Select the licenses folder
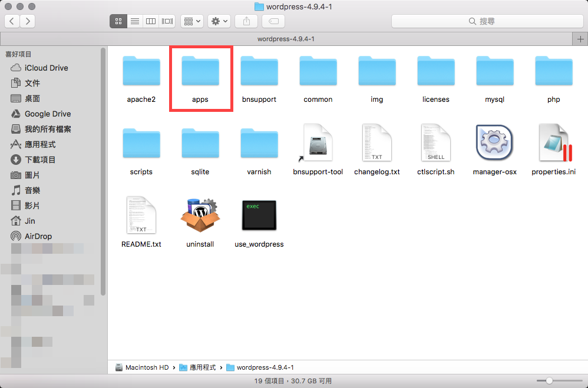588x388 pixels. [x=436, y=71]
